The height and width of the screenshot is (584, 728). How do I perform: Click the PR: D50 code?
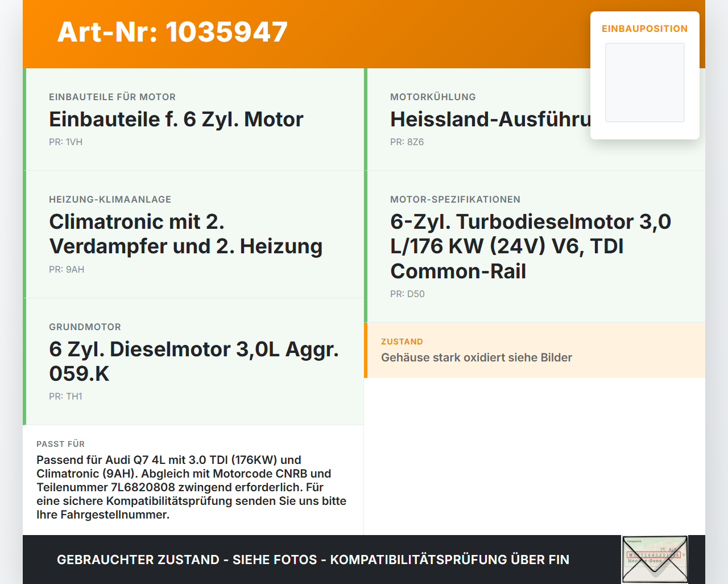point(407,294)
